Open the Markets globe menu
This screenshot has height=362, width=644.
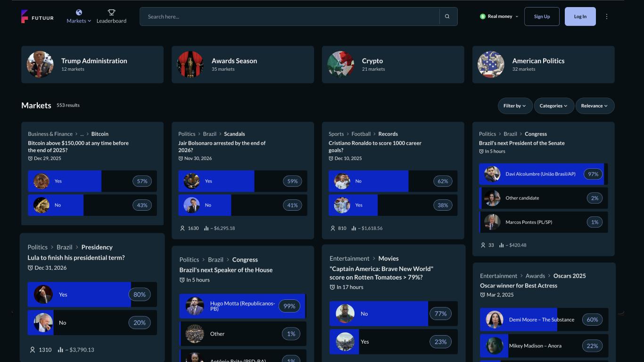click(x=79, y=16)
